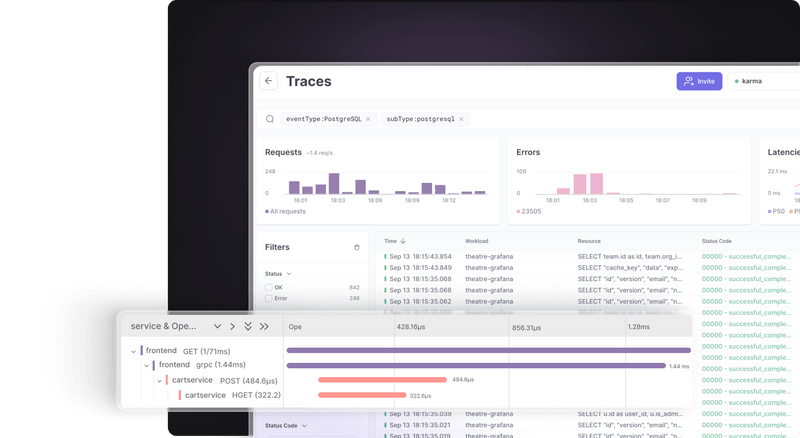Click the Workload column header
Screen dimensions: 800x438
pos(477,241)
